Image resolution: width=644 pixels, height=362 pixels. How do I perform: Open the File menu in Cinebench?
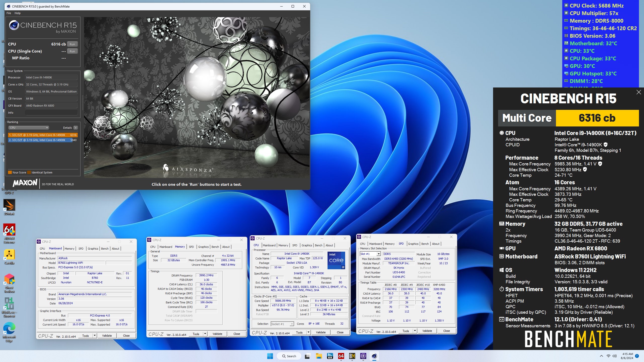click(9, 13)
